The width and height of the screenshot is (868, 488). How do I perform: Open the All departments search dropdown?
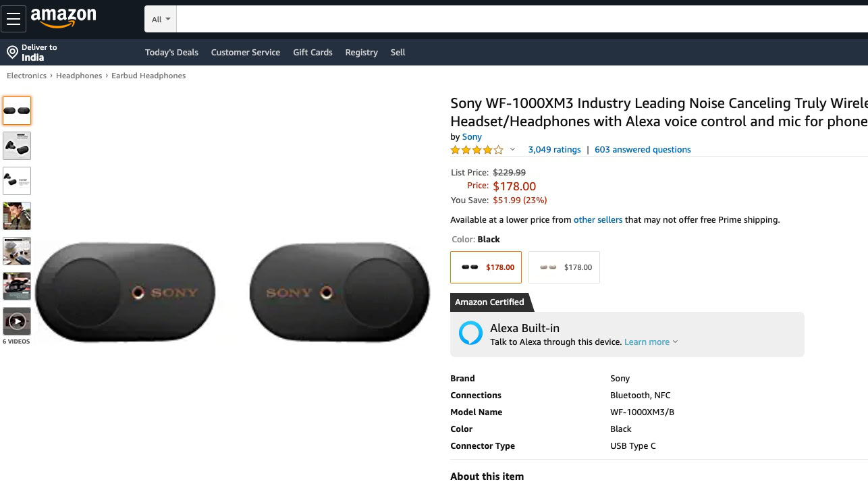[161, 20]
